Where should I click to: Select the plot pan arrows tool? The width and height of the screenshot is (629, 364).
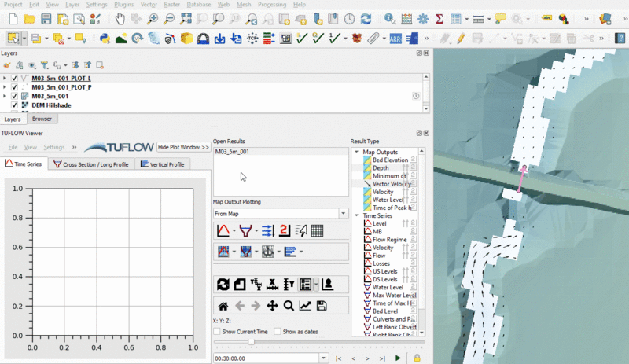(x=272, y=306)
